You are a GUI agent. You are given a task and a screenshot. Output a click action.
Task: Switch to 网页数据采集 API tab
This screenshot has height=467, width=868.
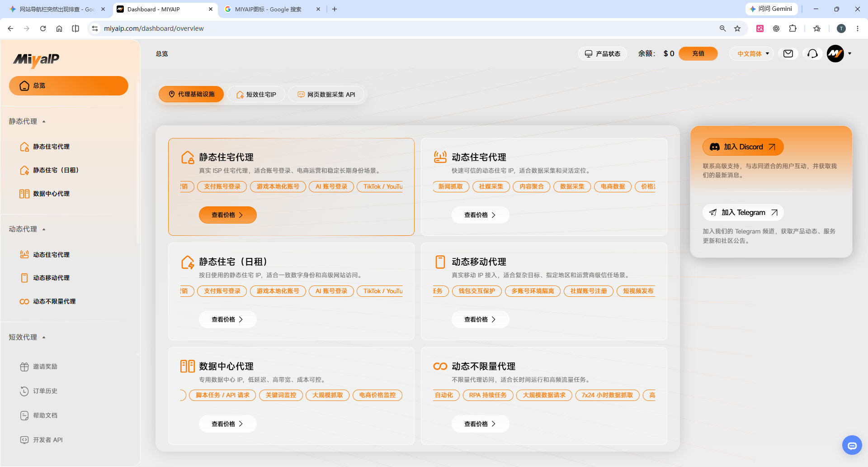(326, 95)
